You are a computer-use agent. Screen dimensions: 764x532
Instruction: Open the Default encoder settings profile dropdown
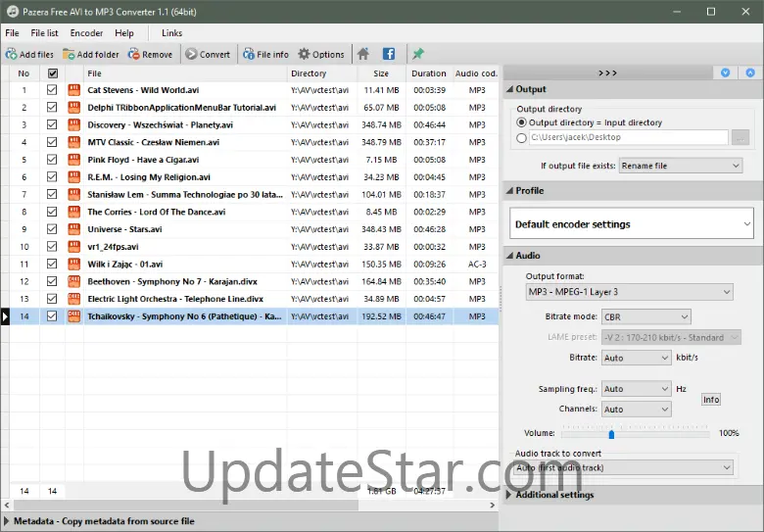(x=632, y=223)
